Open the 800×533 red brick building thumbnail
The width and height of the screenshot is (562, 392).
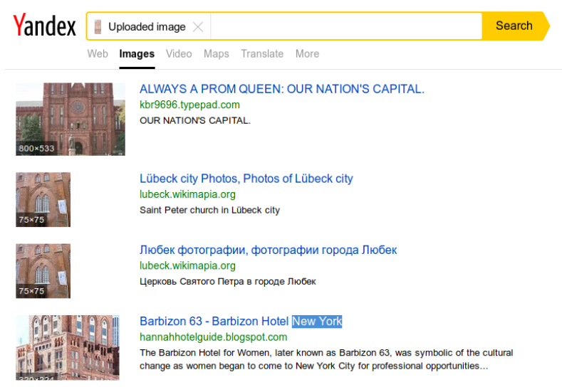(71, 119)
